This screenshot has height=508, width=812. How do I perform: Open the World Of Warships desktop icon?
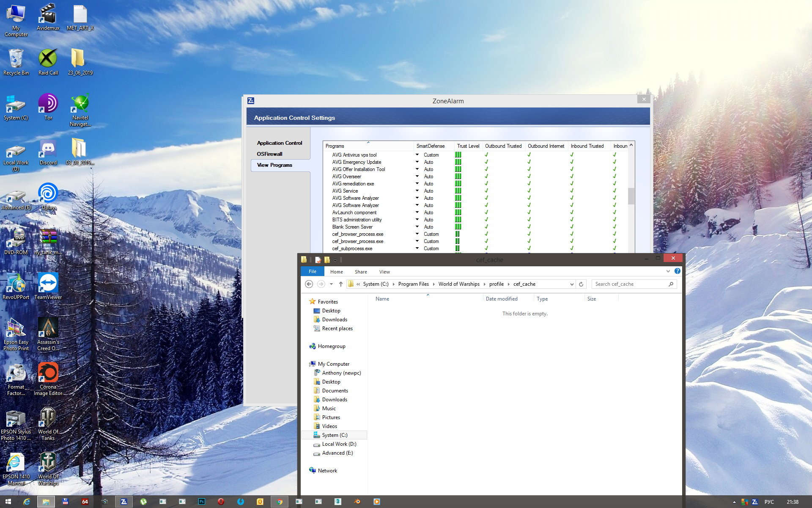click(x=48, y=469)
